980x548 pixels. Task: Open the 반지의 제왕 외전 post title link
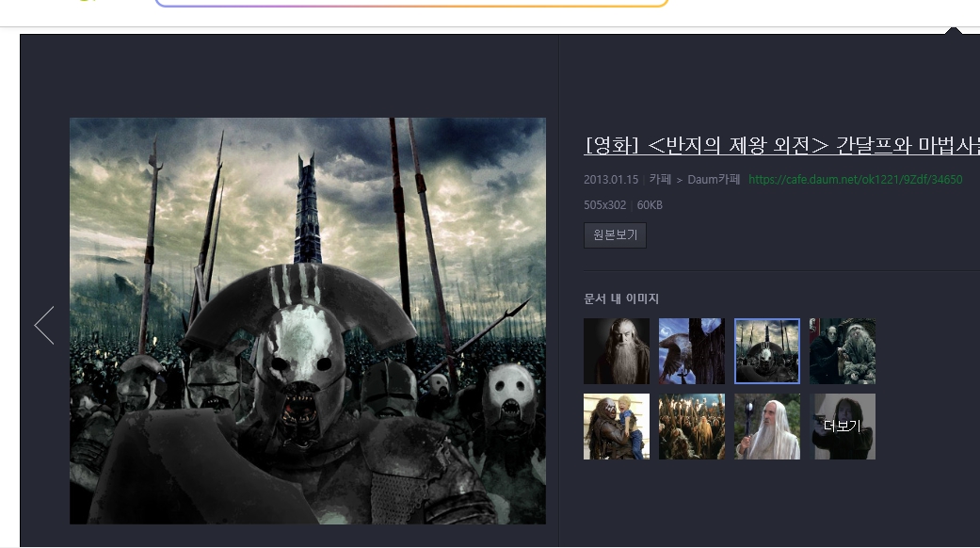[x=782, y=145]
